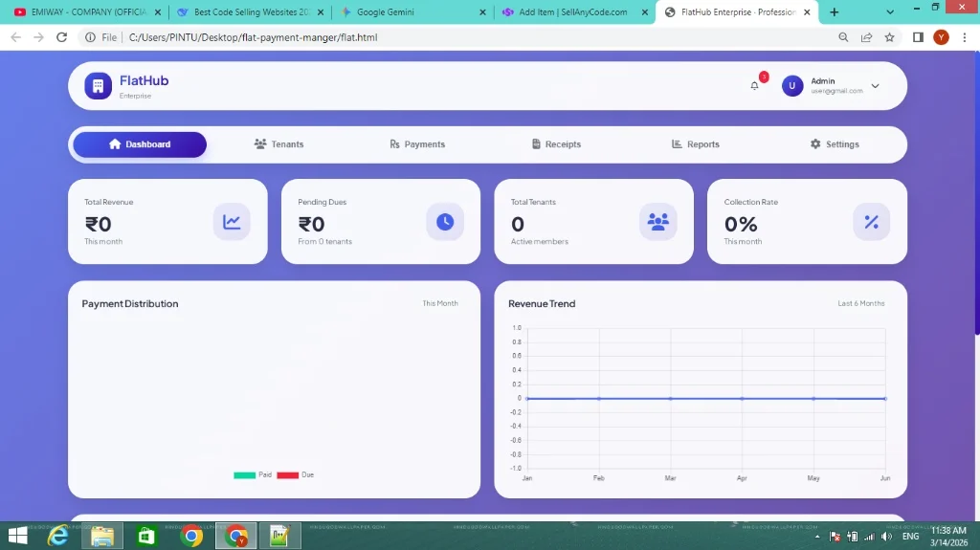Click the browser forward arrow
The width and height of the screenshot is (980, 550).
pos(38,37)
